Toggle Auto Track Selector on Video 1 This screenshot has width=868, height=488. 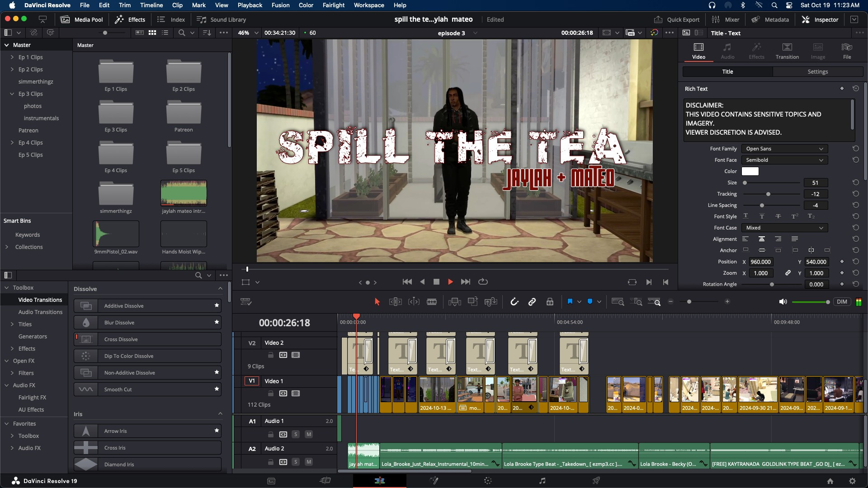283,394
